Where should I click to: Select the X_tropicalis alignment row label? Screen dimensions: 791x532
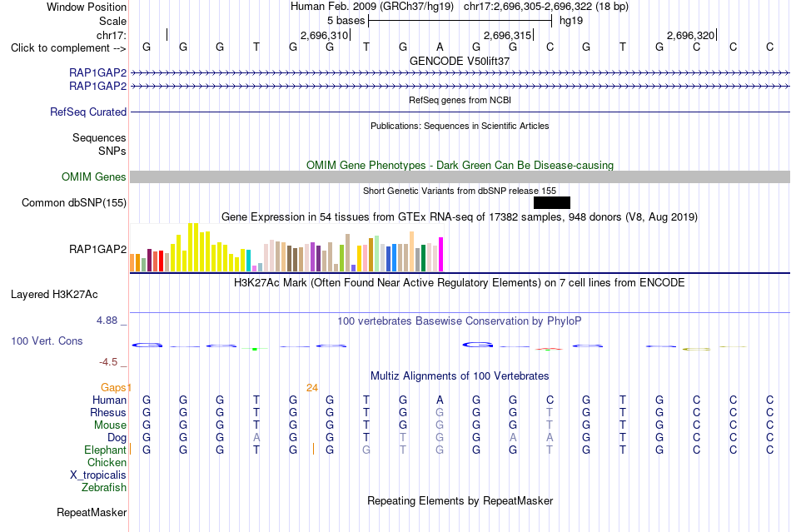[98, 475]
